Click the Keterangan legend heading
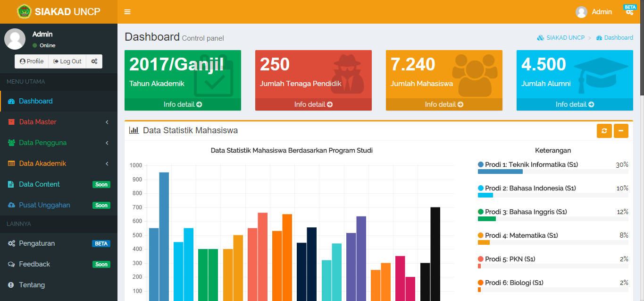This screenshot has width=644, height=301. 553,151
